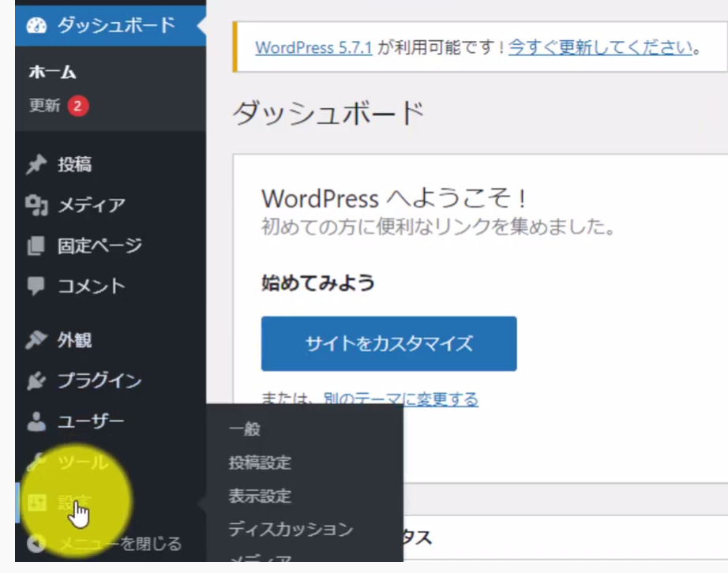Image resolution: width=728 pixels, height=573 pixels.
Task: Click the red updates count badge
Action: [x=78, y=106]
